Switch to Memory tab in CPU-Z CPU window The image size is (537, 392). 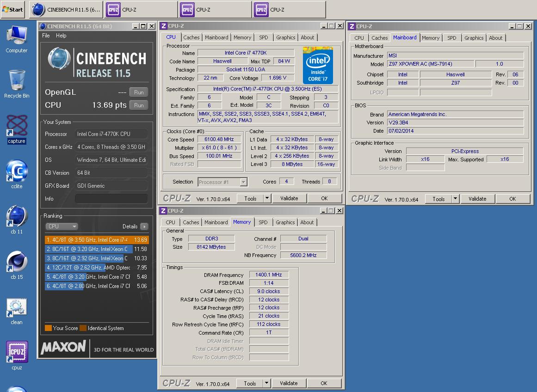click(242, 37)
